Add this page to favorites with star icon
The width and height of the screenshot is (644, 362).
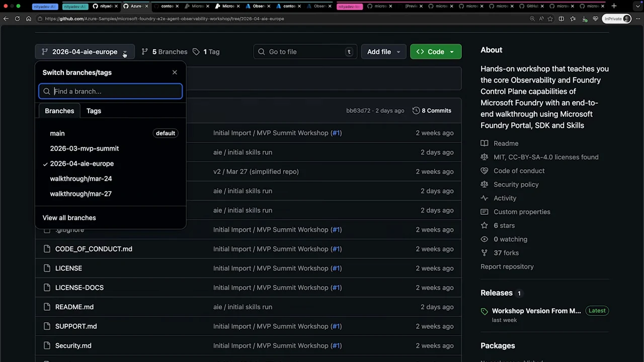pos(550,19)
